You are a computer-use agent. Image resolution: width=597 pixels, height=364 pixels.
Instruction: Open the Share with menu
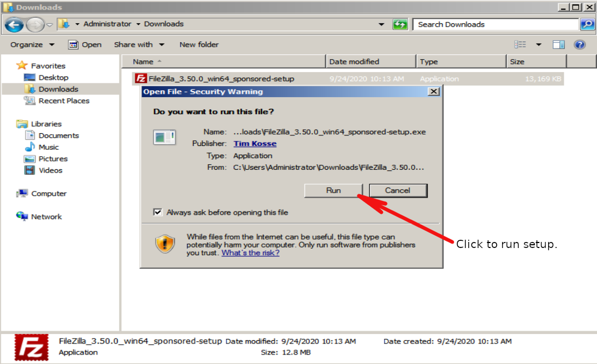click(139, 44)
